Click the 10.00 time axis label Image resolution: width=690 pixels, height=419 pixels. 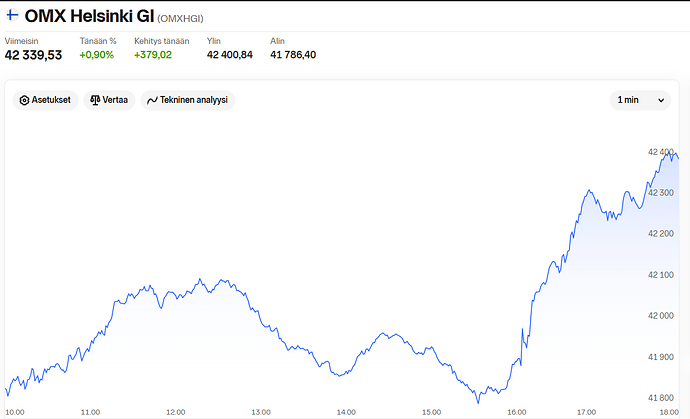pos(15,412)
